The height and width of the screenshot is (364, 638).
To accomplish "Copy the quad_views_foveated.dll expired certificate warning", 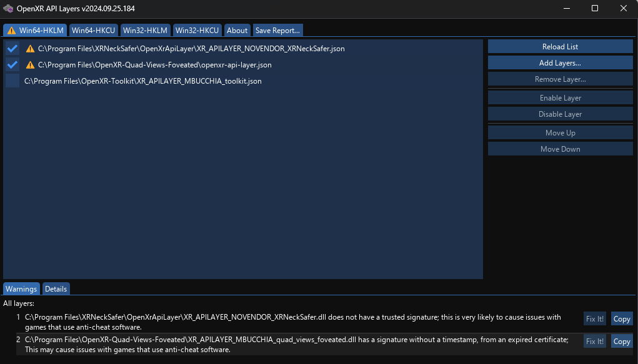I will 622,342.
